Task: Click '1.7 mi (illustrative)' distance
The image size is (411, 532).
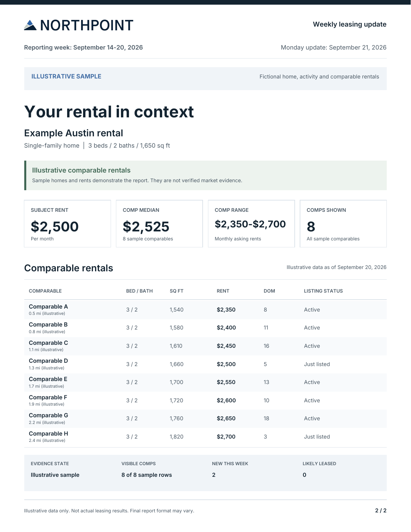Action: (x=47, y=386)
